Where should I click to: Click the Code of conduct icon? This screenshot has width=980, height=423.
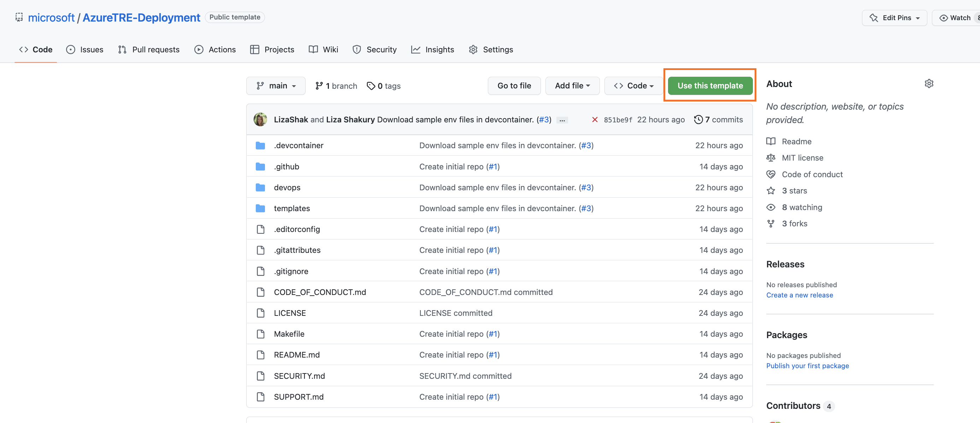coord(771,174)
